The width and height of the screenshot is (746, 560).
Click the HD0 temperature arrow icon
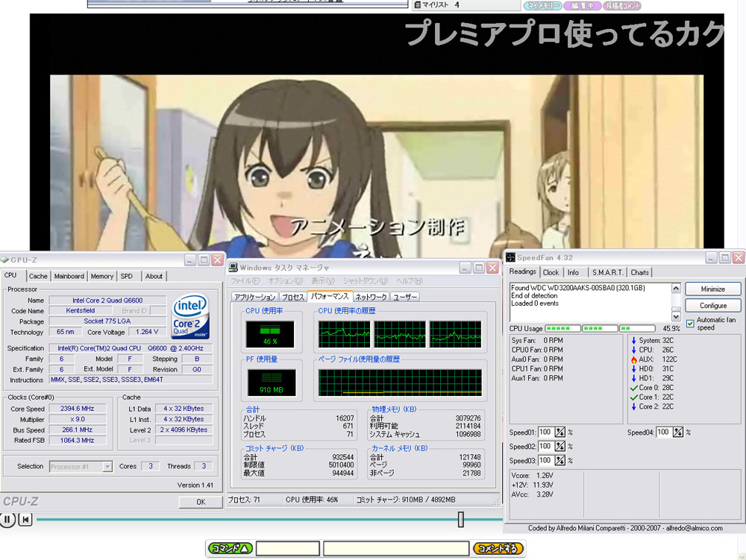[x=633, y=369]
